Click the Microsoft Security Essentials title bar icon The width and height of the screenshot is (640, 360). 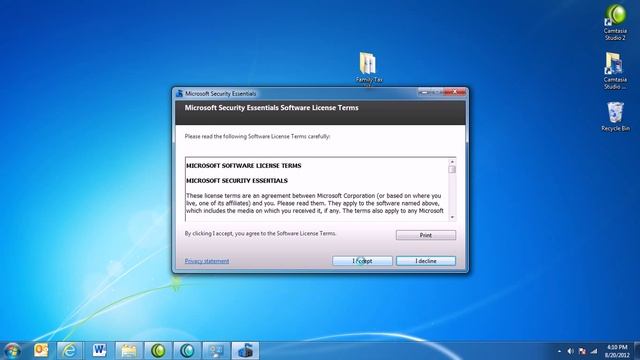click(x=179, y=93)
